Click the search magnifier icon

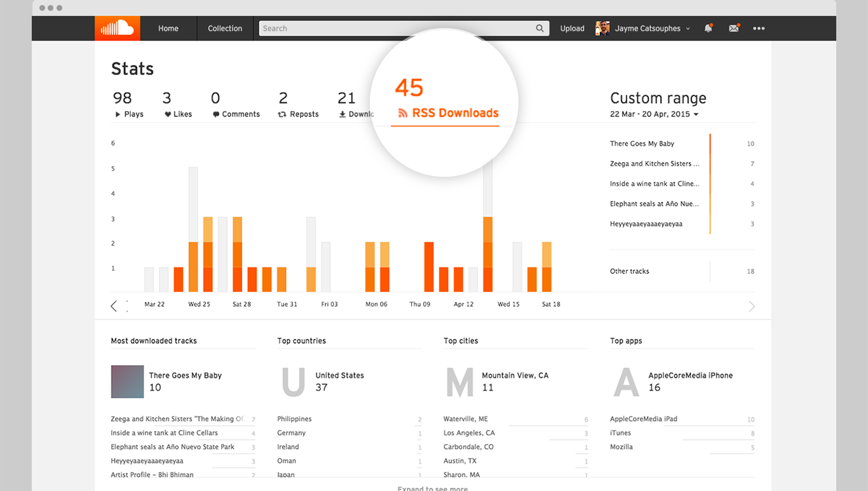click(539, 28)
